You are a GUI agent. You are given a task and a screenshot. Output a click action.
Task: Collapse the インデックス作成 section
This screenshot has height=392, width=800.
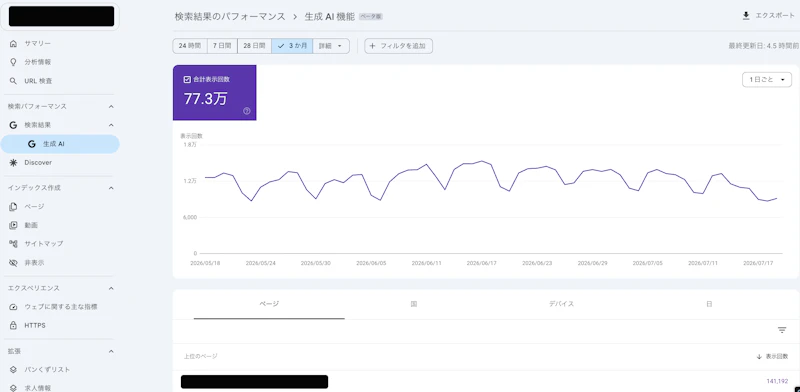point(111,188)
